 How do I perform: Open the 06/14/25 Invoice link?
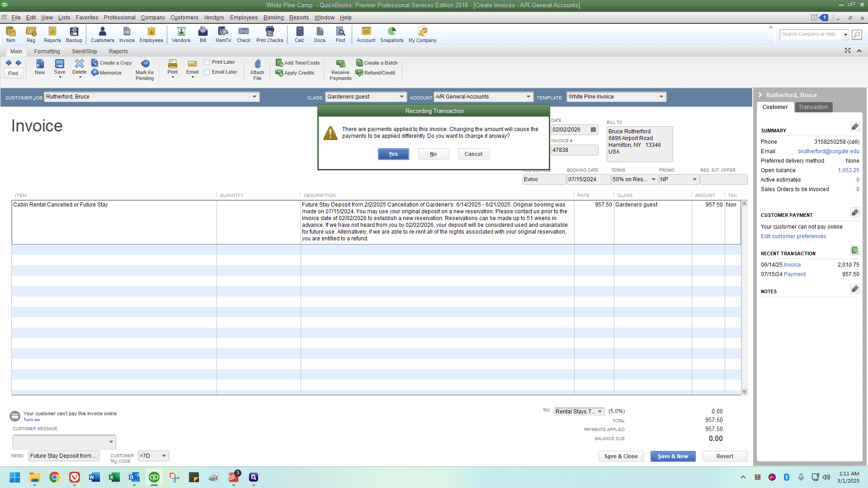tap(793, 265)
